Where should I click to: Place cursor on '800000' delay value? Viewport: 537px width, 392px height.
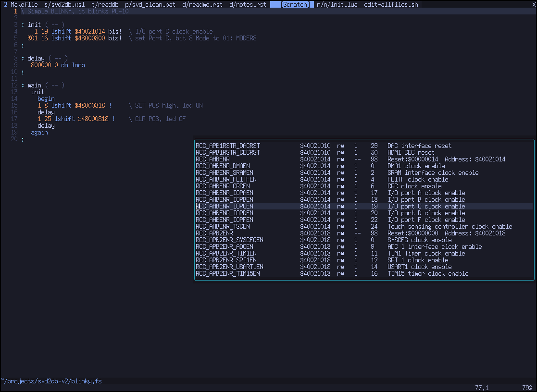point(41,65)
